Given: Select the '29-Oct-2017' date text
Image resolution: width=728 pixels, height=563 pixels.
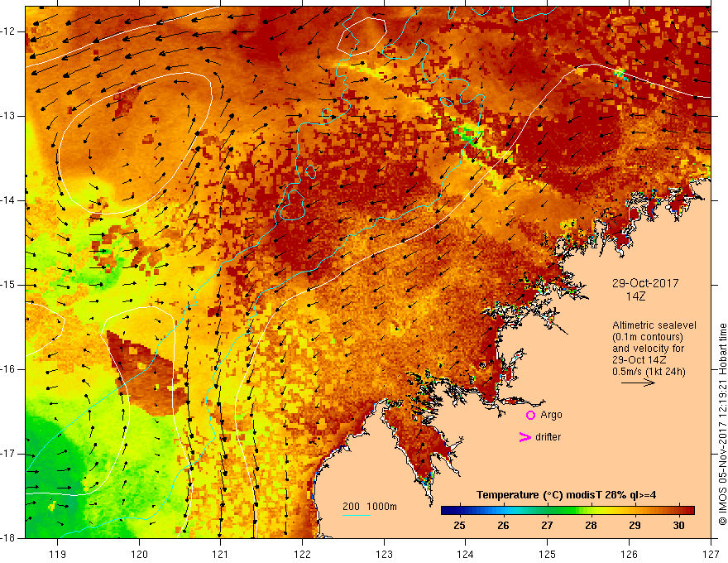Looking at the screenshot, I should coord(645,283).
